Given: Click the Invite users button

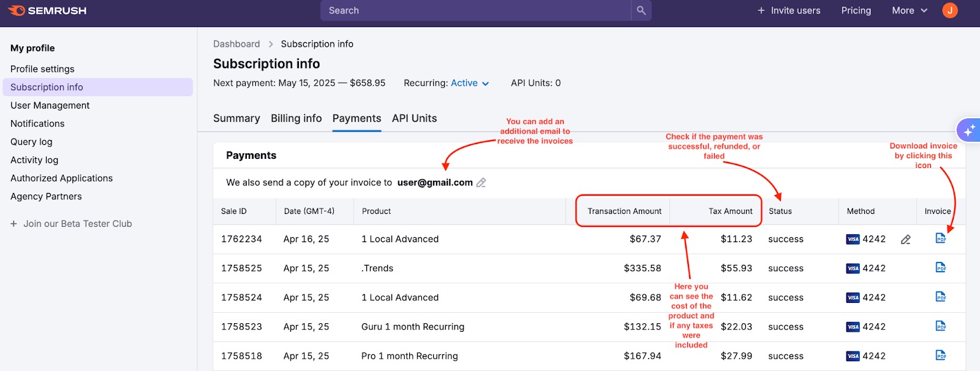Looking at the screenshot, I should (x=788, y=10).
